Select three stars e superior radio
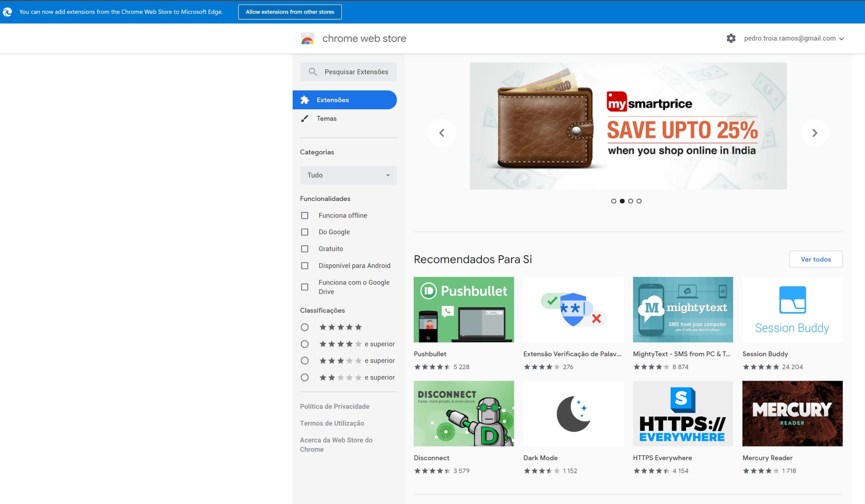Viewport: 865px width, 504px height. click(x=304, y=360)
